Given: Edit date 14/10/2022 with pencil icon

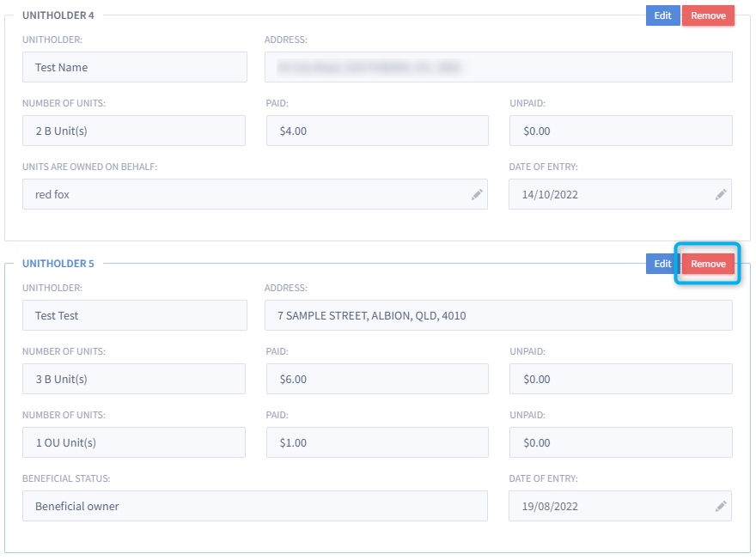Looking at the screenshot, I should [721, 194].
